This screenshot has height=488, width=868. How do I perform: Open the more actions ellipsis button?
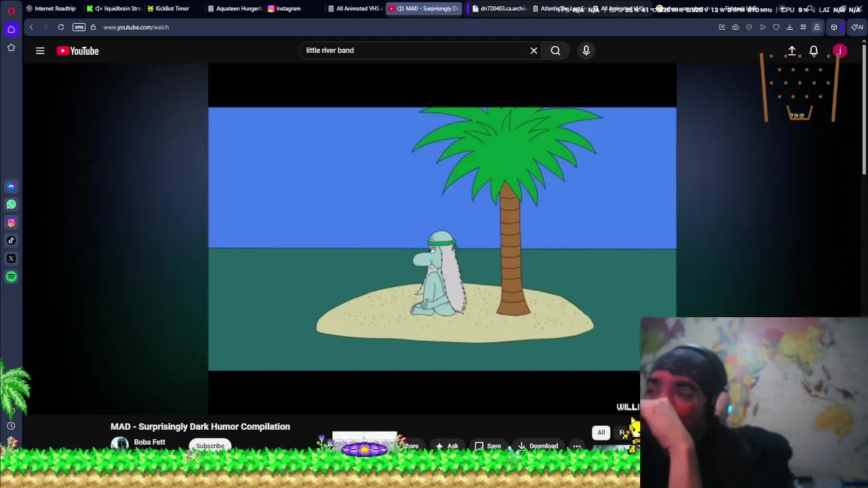pyautogui.click(x=576, y=446)
